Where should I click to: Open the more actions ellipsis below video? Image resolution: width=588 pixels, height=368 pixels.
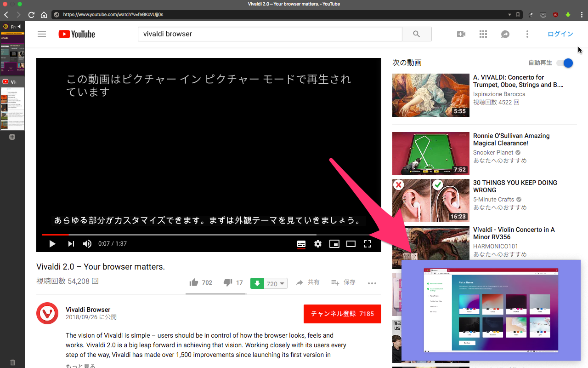372,283
